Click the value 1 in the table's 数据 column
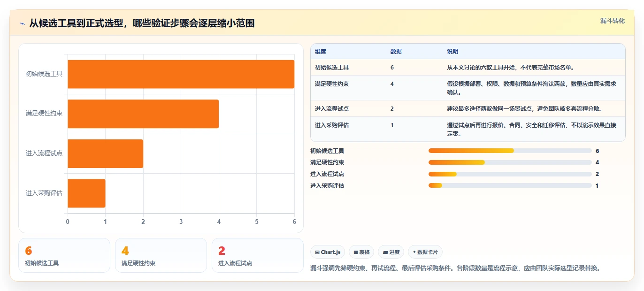The image size is (644, 291). 392,125
